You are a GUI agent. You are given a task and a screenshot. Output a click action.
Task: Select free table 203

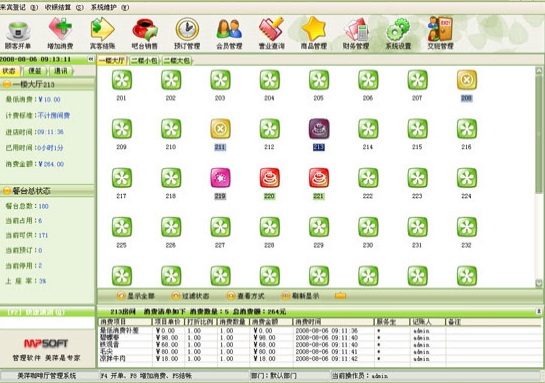click(x=220, y=80)
